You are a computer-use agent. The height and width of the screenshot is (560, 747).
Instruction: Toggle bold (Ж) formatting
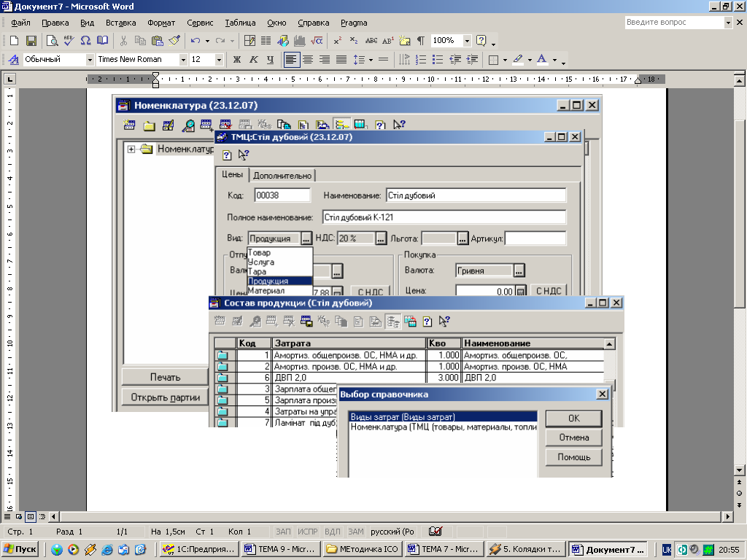pyautogui.click(x=237, y=60)
